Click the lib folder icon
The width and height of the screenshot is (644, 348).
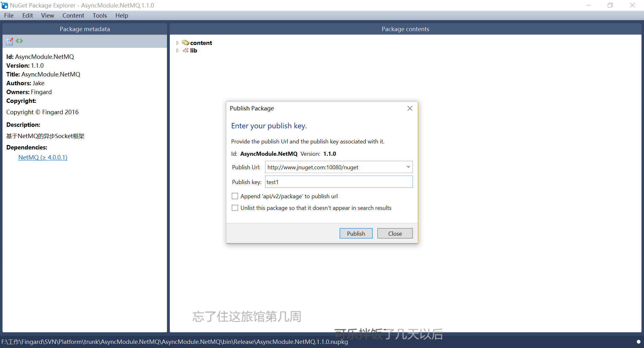pyautogui.click(x=186, y=50)
